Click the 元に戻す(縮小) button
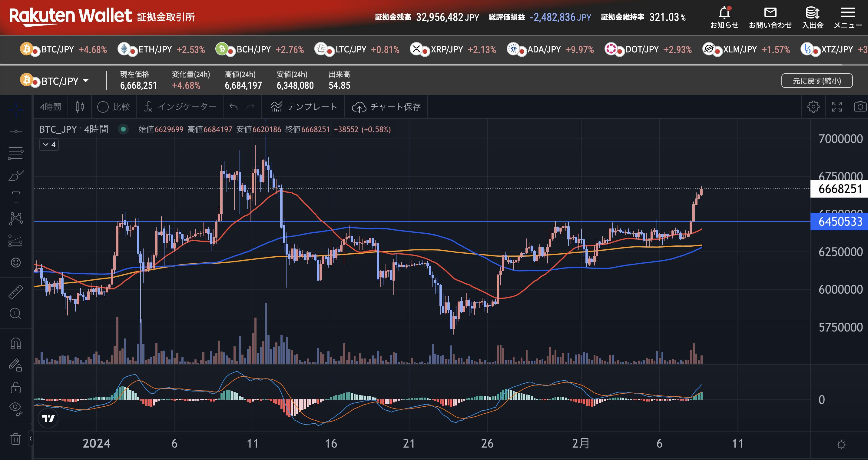 coord(817,81)
